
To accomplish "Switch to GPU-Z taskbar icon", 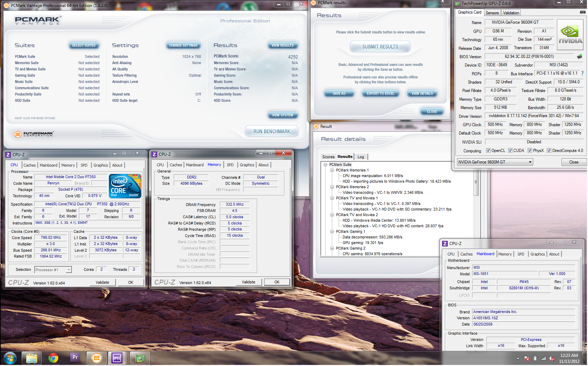I will coord(140,358).
